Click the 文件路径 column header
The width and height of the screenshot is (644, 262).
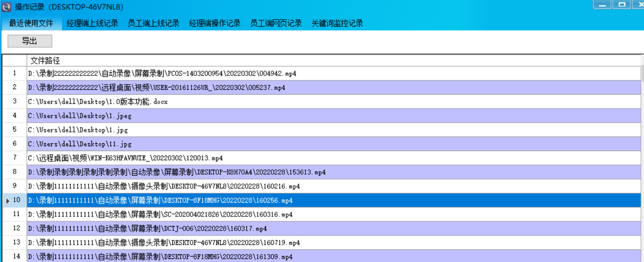[x=45, y=60]
